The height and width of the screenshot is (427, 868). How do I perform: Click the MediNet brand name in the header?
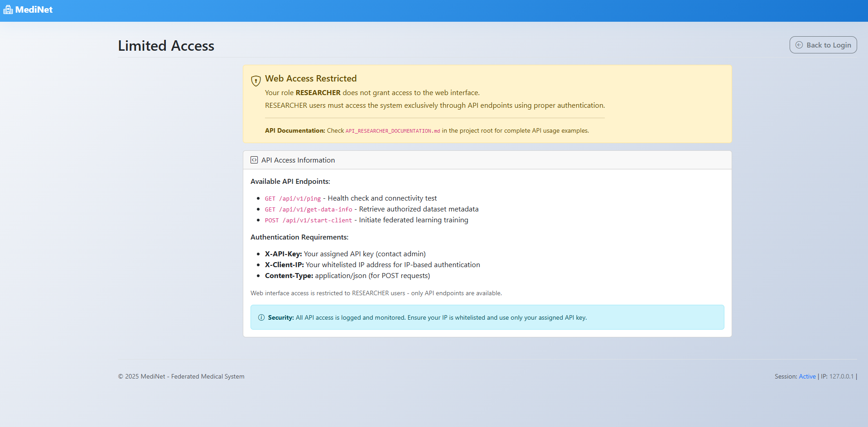[34, 10]
